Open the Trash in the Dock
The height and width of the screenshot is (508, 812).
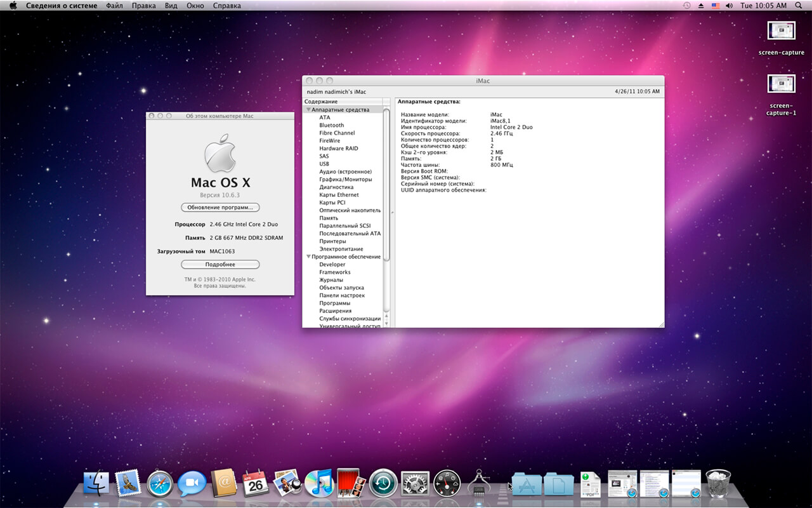click(x=718, y=485)
